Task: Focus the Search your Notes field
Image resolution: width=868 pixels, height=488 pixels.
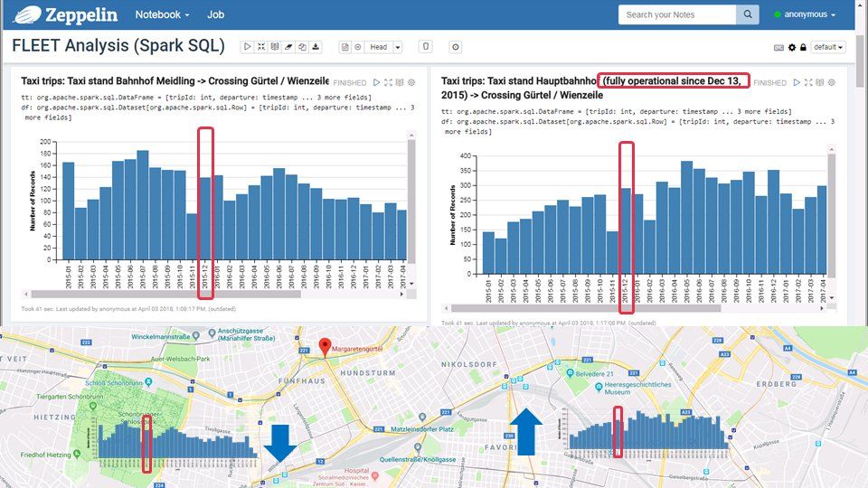Action: [x=677, y=14]
